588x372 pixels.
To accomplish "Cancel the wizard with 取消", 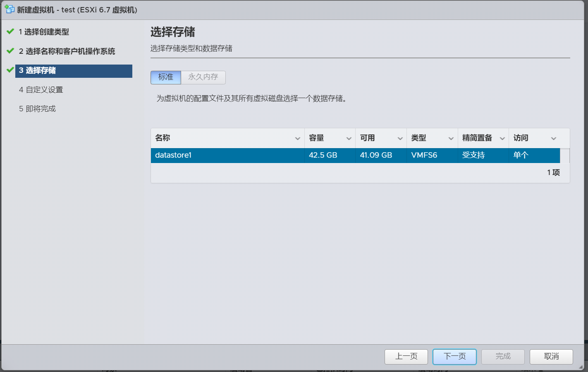I will click(551, 357).
